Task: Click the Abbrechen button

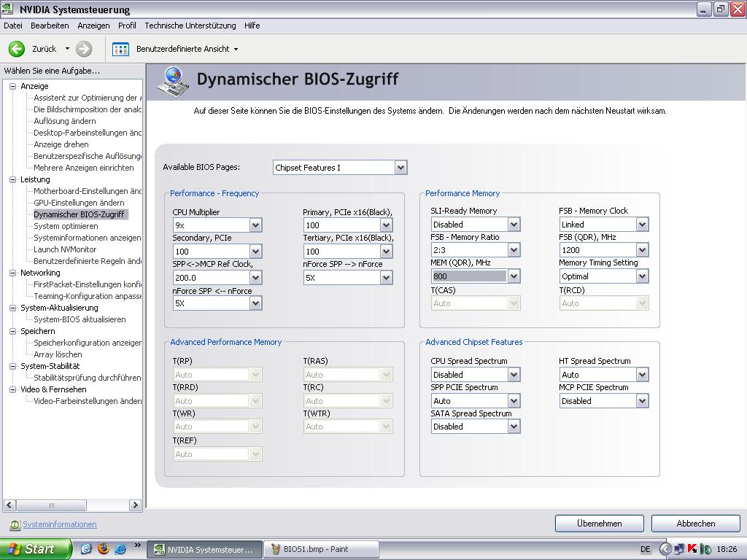Action: 695,524
